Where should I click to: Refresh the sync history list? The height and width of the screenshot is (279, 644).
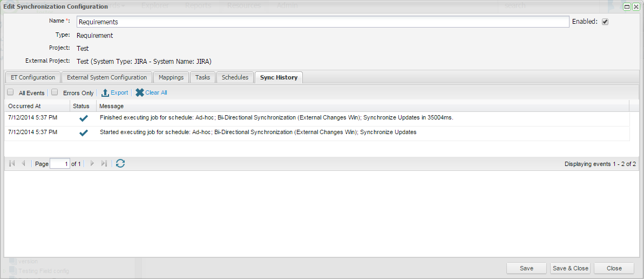(120, 163)
